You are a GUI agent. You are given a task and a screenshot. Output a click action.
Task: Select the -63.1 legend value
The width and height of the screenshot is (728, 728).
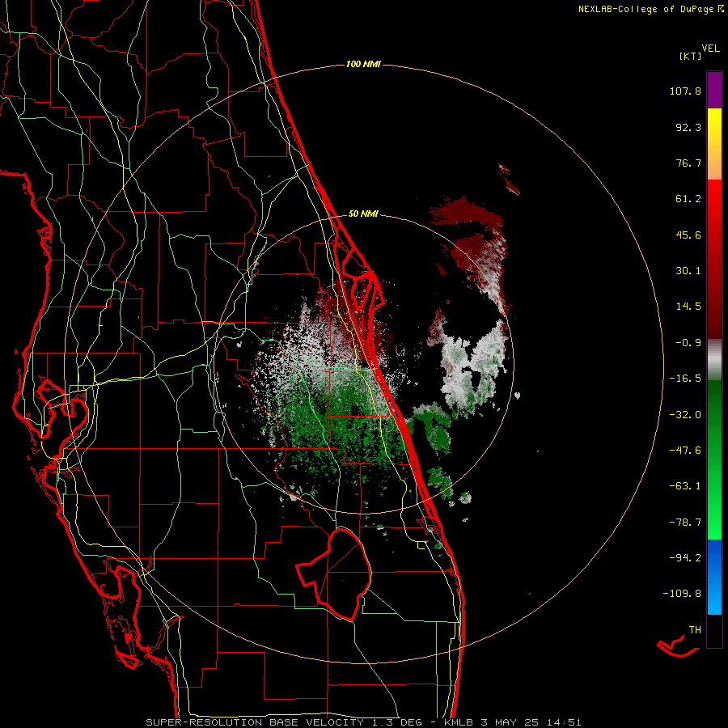(685, 486)
